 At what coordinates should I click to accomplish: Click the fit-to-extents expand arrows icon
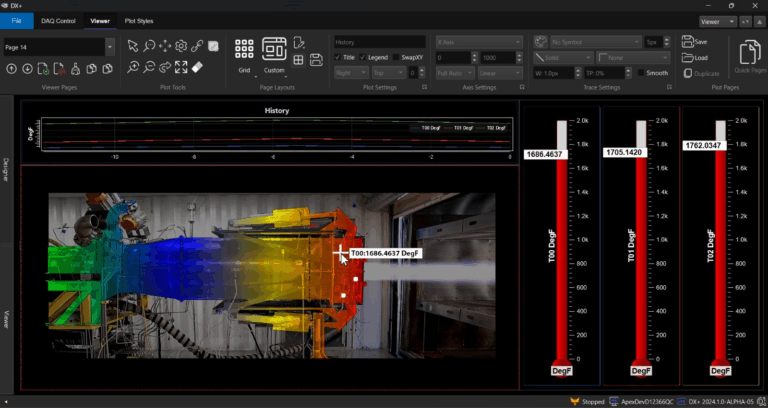(181, 67)
